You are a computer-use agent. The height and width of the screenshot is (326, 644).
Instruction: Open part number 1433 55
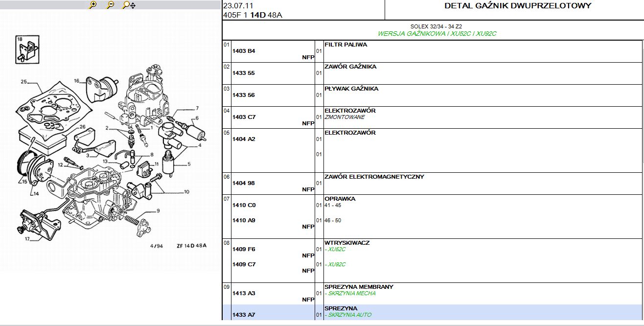(x=244, y=73)
